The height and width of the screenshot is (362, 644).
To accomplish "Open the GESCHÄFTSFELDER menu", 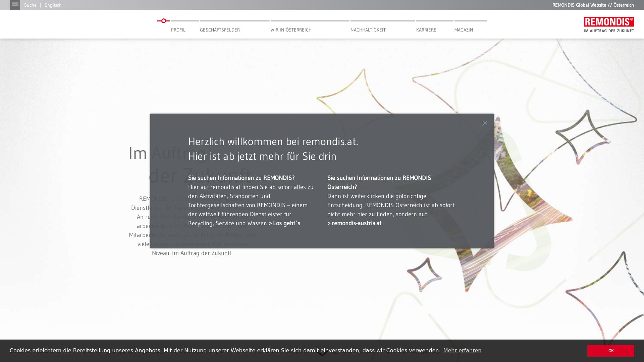I will tap(220, 30).
